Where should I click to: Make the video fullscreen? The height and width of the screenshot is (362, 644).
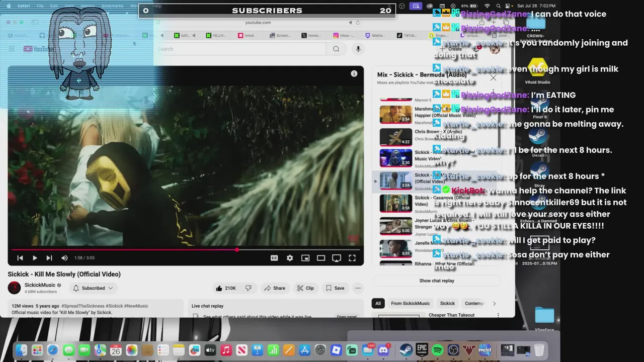(x=352, y=258)
